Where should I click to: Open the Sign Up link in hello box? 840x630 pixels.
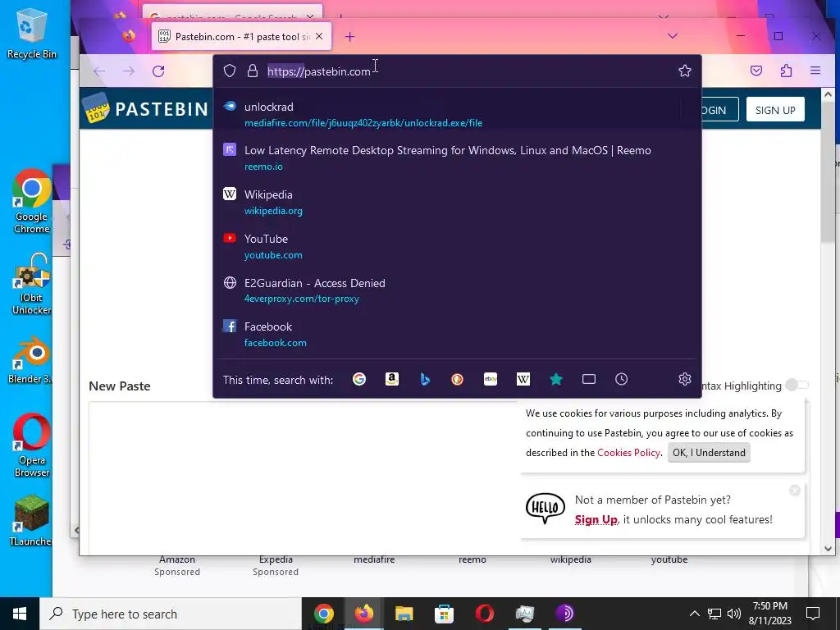(596, 519)
